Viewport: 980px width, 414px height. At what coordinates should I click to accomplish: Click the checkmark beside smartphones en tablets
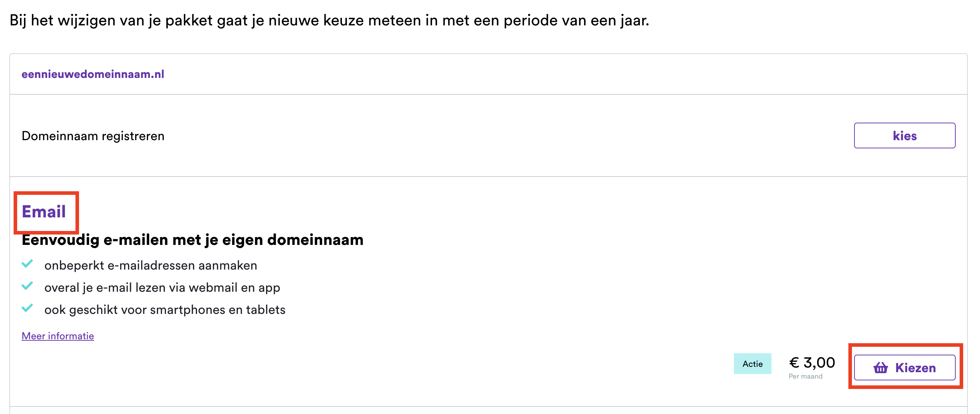coord(28,308)
